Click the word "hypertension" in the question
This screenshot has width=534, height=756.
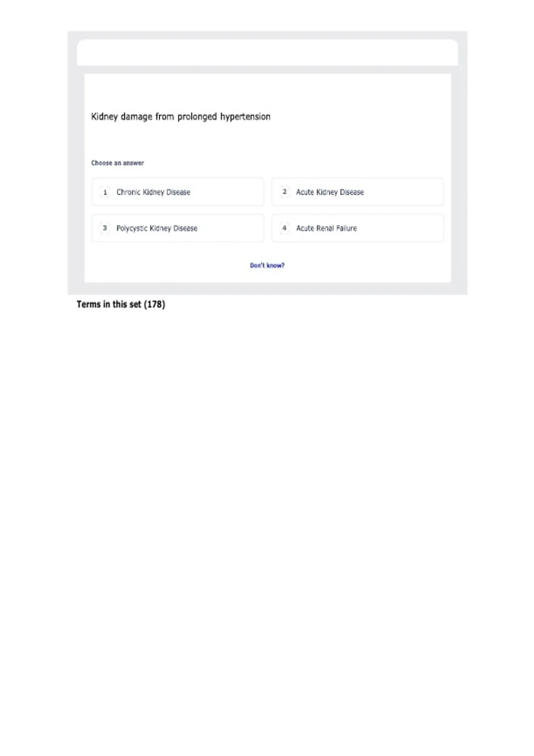coord(245,117)
